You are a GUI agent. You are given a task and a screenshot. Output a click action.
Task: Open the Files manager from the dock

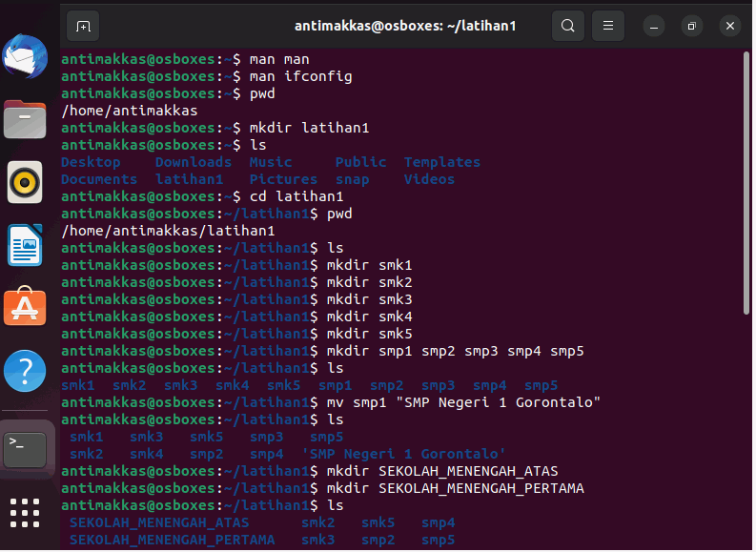(x=25, y=119)
